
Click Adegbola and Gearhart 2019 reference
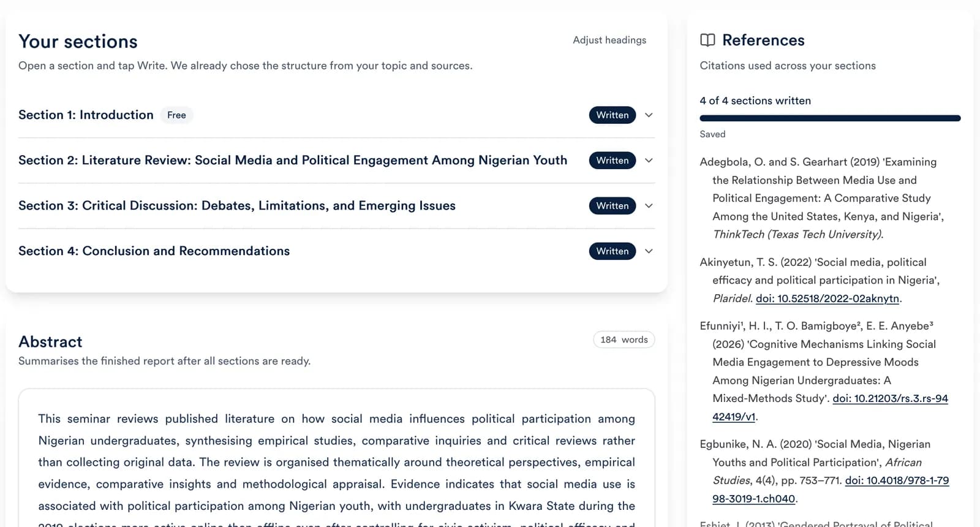822,198
